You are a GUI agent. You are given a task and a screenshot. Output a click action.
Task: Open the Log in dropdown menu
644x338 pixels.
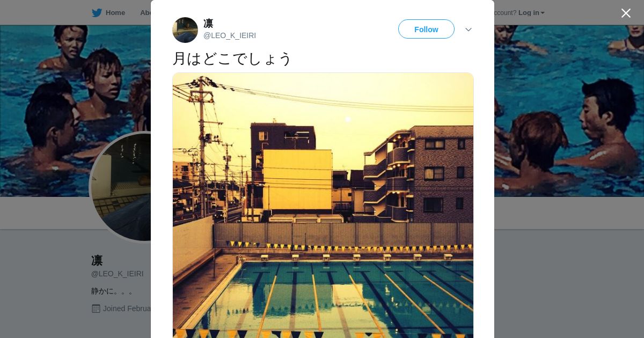(531, 13)
